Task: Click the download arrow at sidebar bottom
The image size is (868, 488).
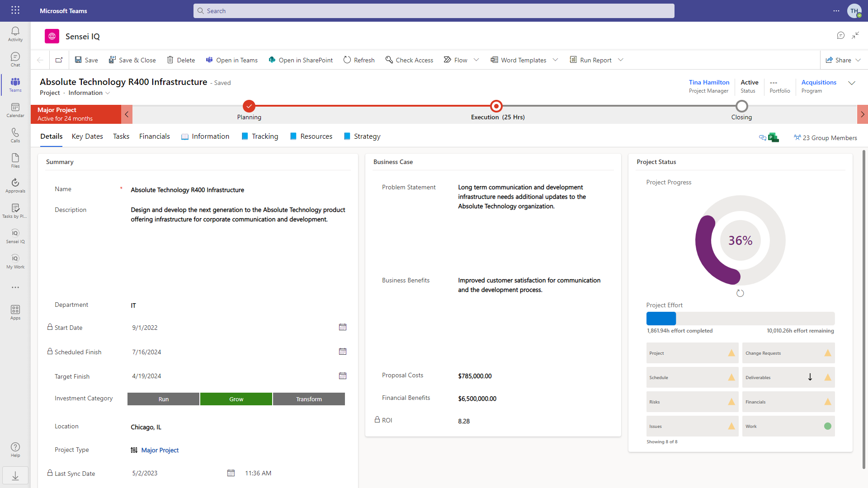Action: click(x=15, y=476)
